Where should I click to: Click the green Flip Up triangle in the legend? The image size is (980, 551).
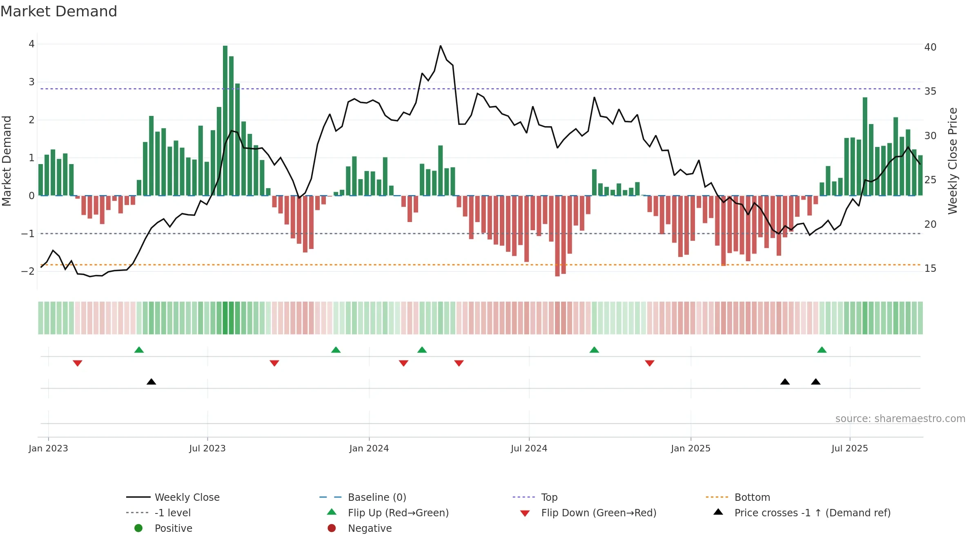pos(332,512)
